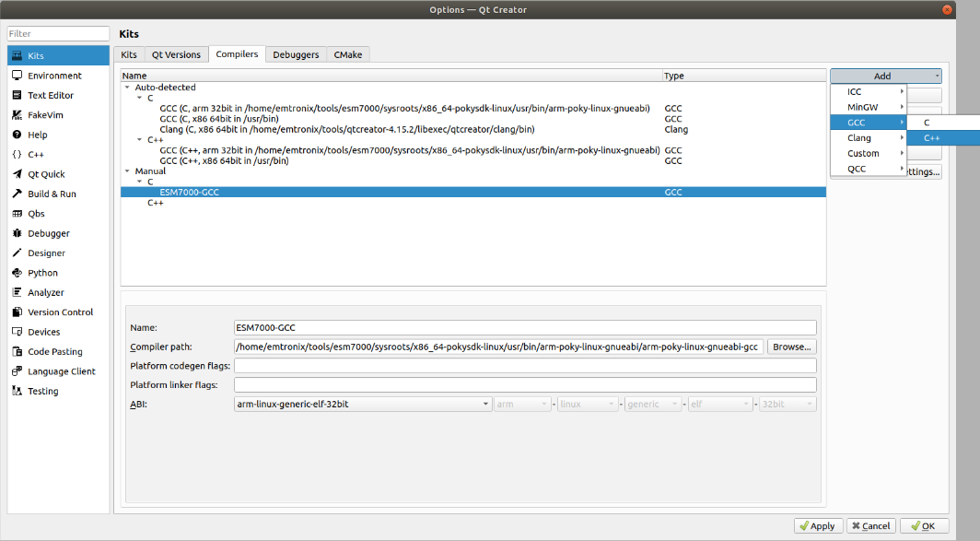Select the Kits category icon
The width and height of the screenshot is (980, 541).
[x=17, y=55]
